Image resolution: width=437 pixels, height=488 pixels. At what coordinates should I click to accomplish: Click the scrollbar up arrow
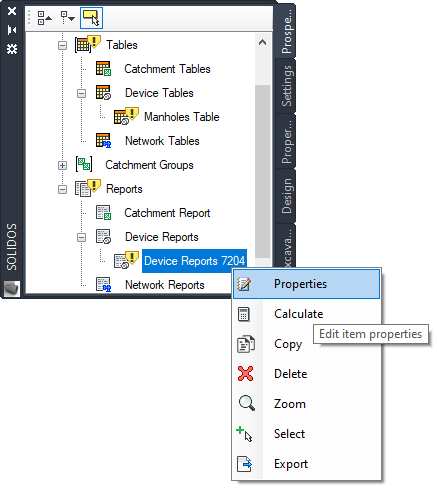point(262,42)
